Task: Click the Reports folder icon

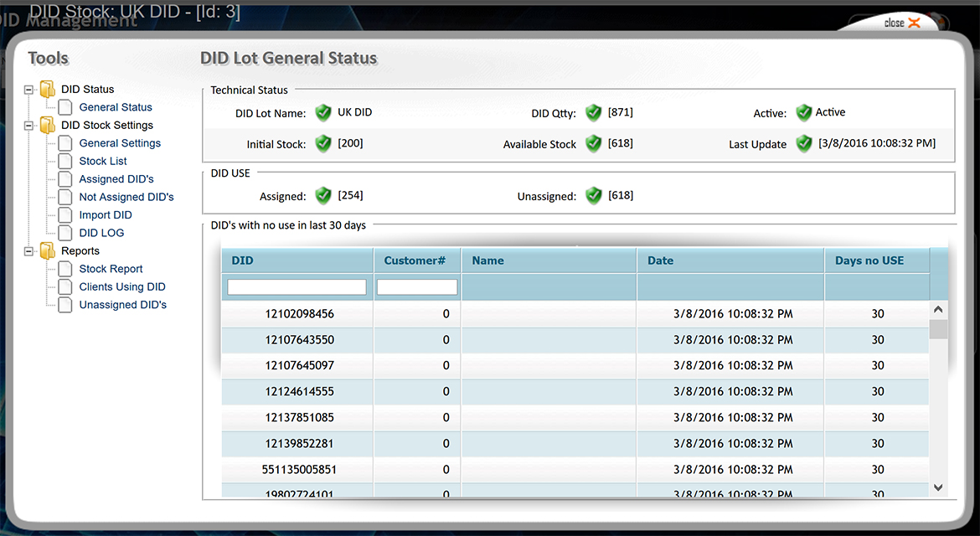Action: coord(48,251)
